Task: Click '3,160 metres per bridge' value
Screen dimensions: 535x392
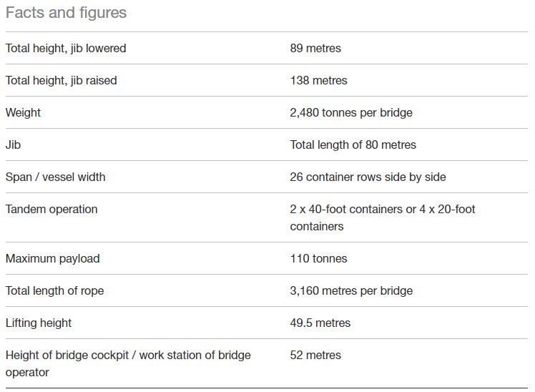Action: (351, 290)
